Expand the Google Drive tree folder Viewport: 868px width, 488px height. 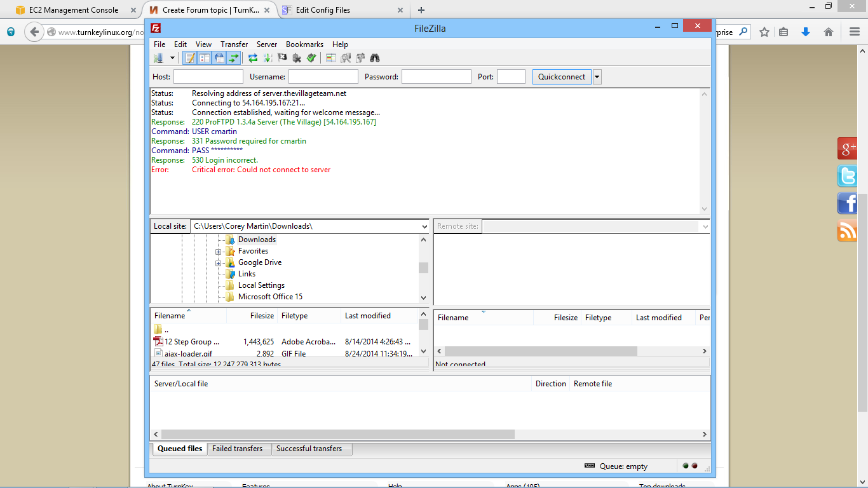pyautogui.click(x=219, y=263)
